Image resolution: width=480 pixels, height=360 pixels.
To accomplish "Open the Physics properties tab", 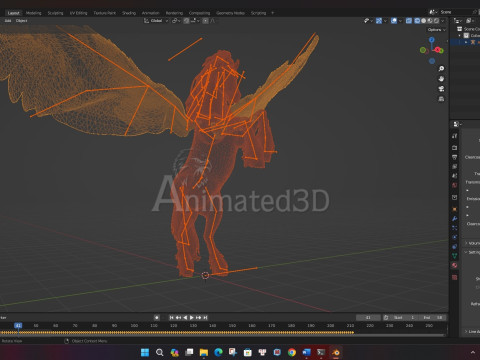I will point(455,237).
